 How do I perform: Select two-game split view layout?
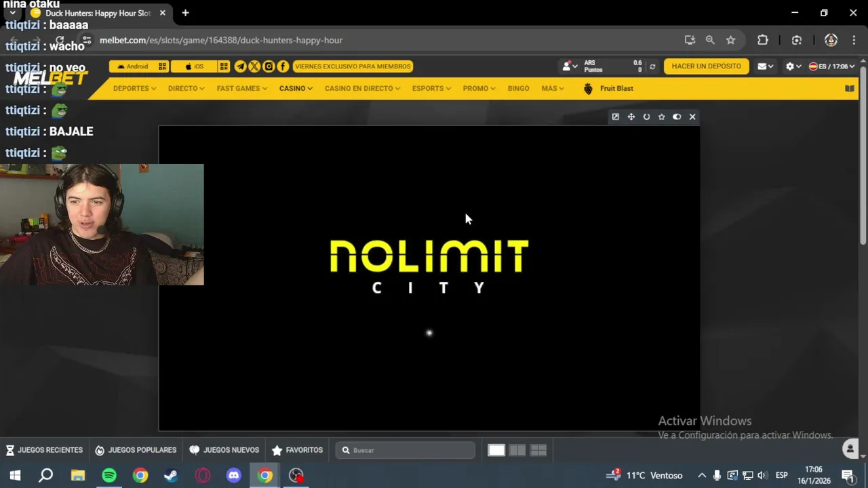click(517, 450)
